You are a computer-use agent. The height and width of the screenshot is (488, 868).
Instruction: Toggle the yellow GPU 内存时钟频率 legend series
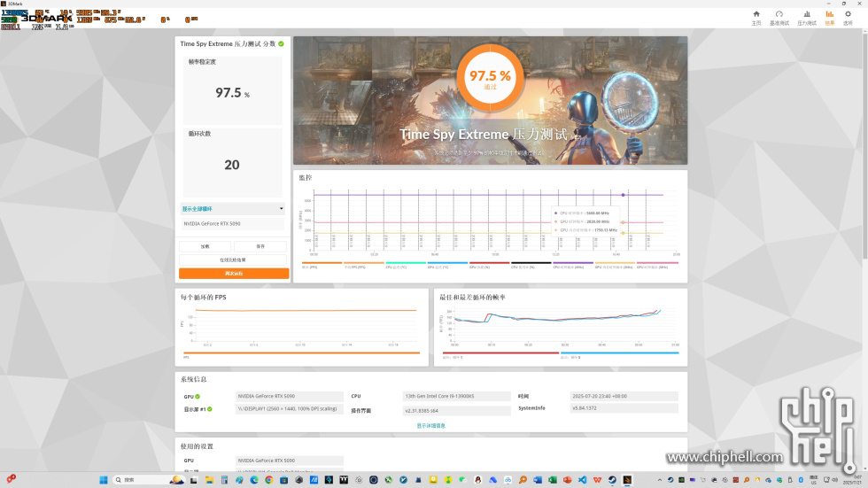click(x=615, y=265)
